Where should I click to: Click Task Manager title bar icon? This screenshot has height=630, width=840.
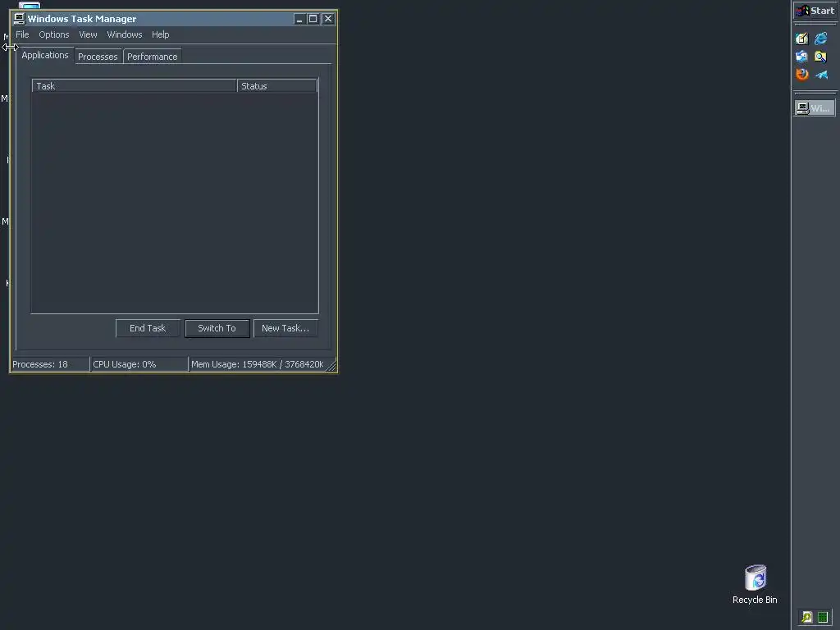(x=20, y=19)
